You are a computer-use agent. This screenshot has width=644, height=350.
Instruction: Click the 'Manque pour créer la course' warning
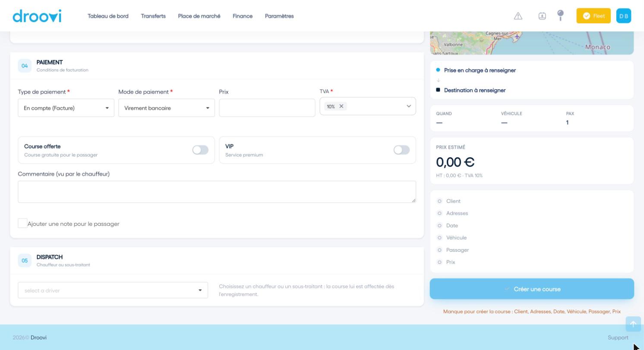(532, 311)
